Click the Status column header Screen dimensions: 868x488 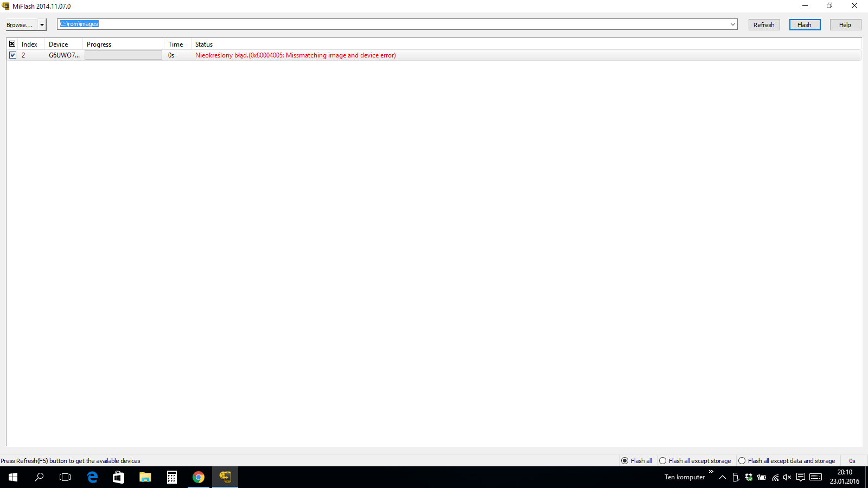pos(204,44)
